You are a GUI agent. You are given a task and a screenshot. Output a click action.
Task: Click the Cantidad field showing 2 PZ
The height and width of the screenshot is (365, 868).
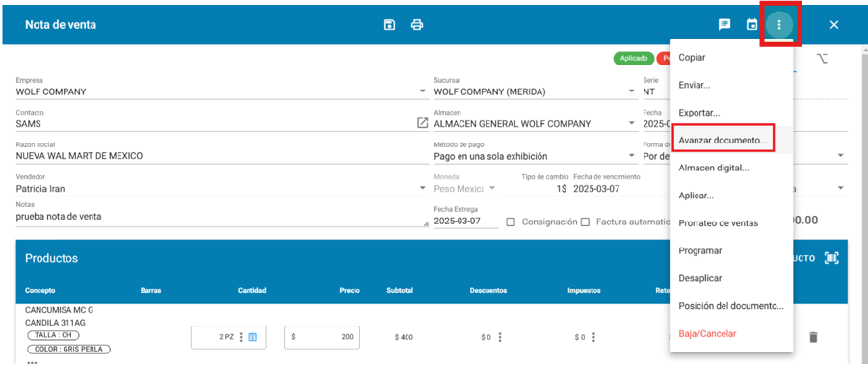coord(228,337)
